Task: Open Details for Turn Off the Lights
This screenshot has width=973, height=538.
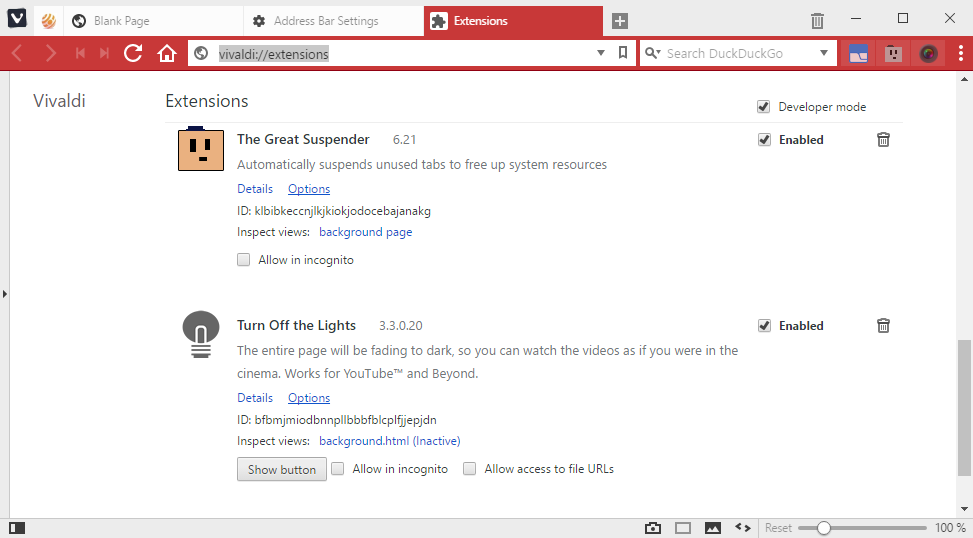Action: click(x=255, y=398)
